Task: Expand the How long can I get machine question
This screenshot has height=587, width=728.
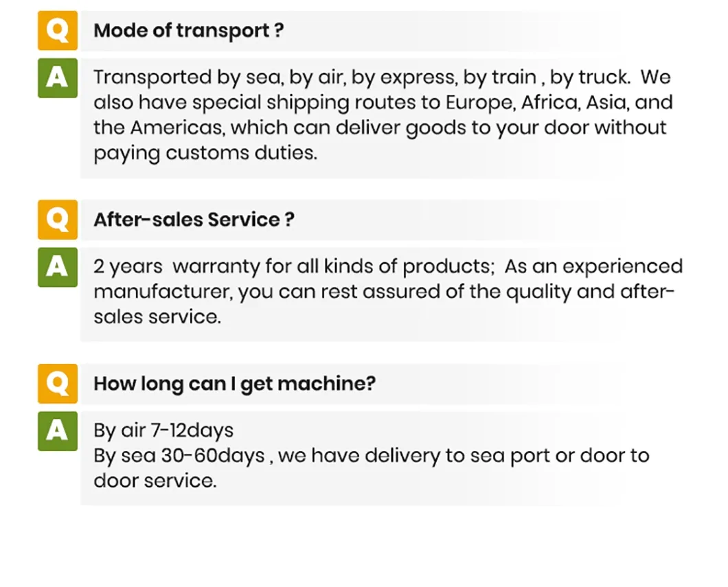Action: [x=234, y=383]
